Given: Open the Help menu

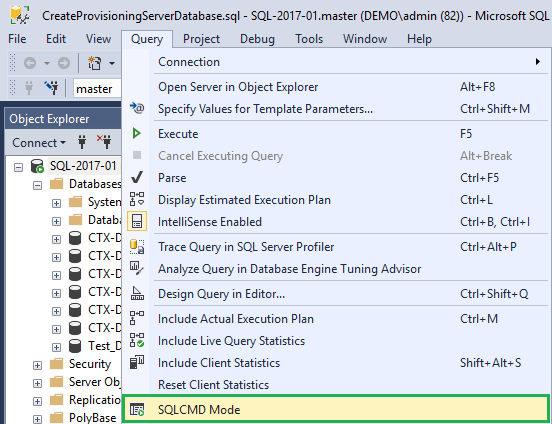Looking at the screenshot, I should 419,39.
